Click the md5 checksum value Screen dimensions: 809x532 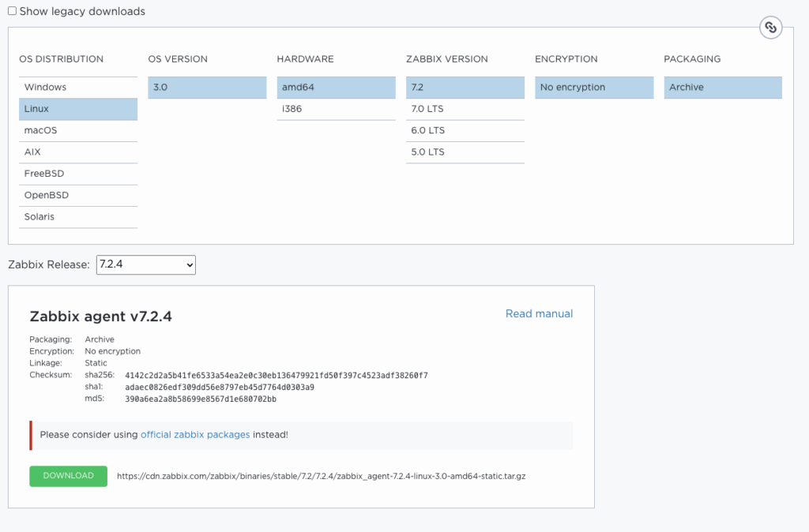200,399
